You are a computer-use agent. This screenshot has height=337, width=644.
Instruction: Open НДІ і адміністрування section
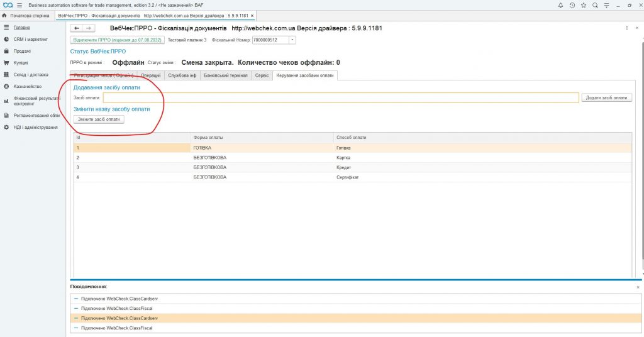click(35, 128)
